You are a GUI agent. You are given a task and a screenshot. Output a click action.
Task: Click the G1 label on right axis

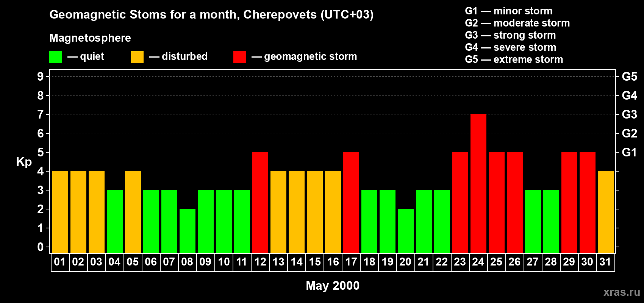630,152
